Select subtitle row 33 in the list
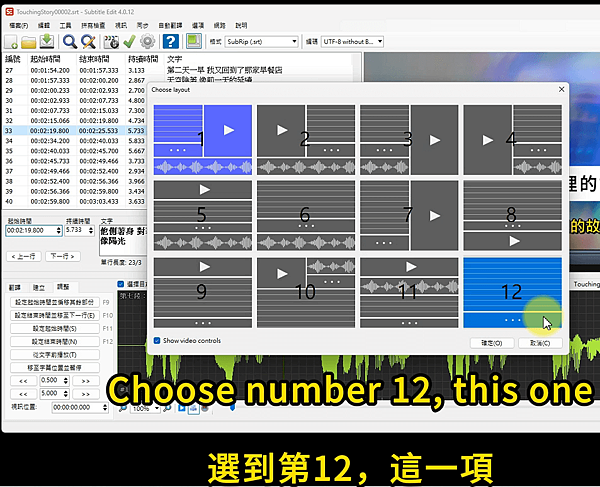Image resolution: width=600 pixels, height=487 pixels. [75, 130]
